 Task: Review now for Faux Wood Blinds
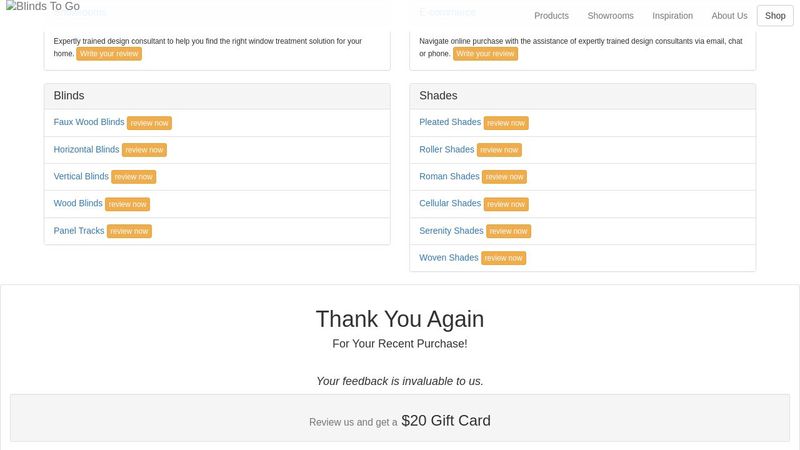[149, 123]
